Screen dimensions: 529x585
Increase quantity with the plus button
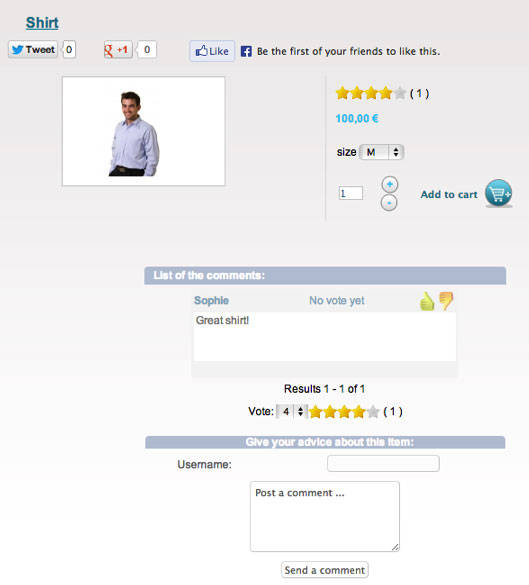(x=389, y=184)
